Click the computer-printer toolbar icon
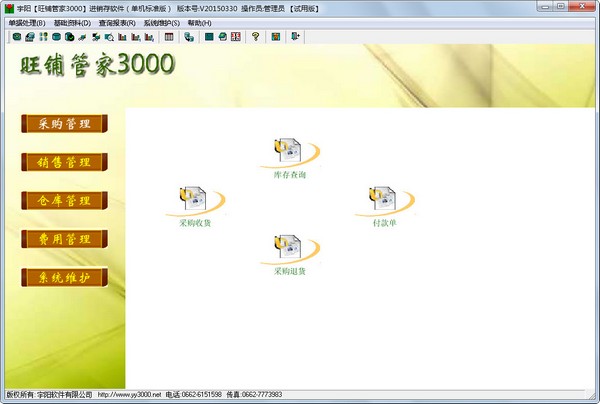The height and width of the screenshot is (404, 600). tap(30, 37)
